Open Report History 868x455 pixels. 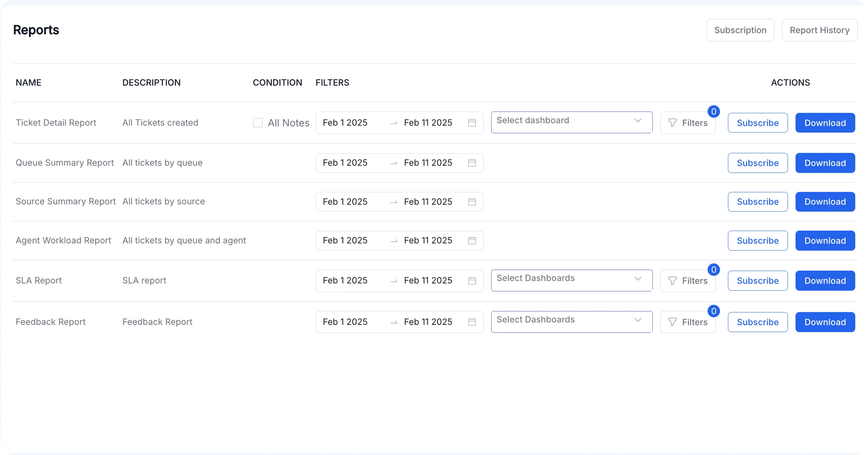[819, 30]
